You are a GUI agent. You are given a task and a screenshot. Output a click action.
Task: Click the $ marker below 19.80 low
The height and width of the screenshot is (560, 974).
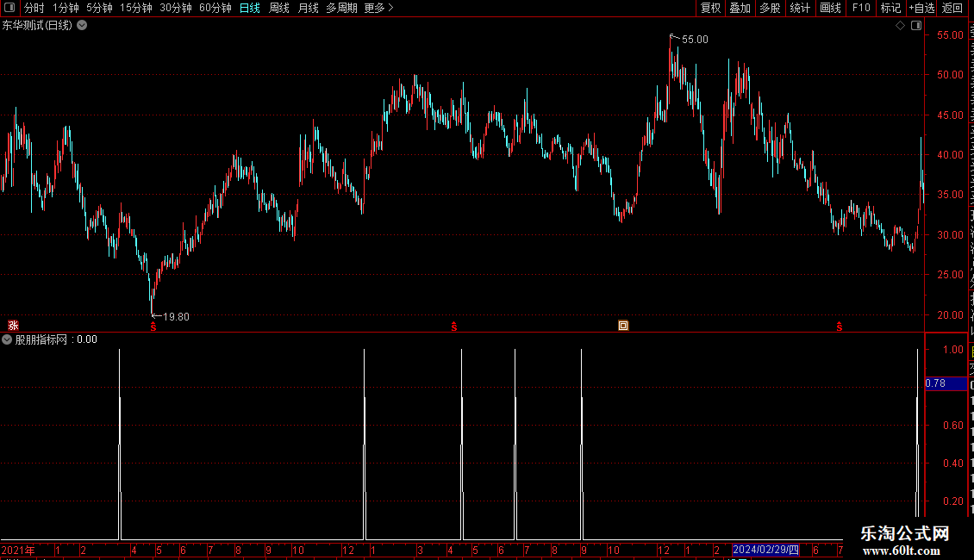point(153,327)
